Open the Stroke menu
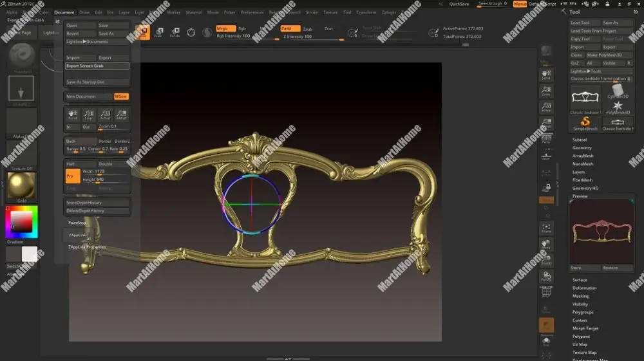 tap(312, 12)
